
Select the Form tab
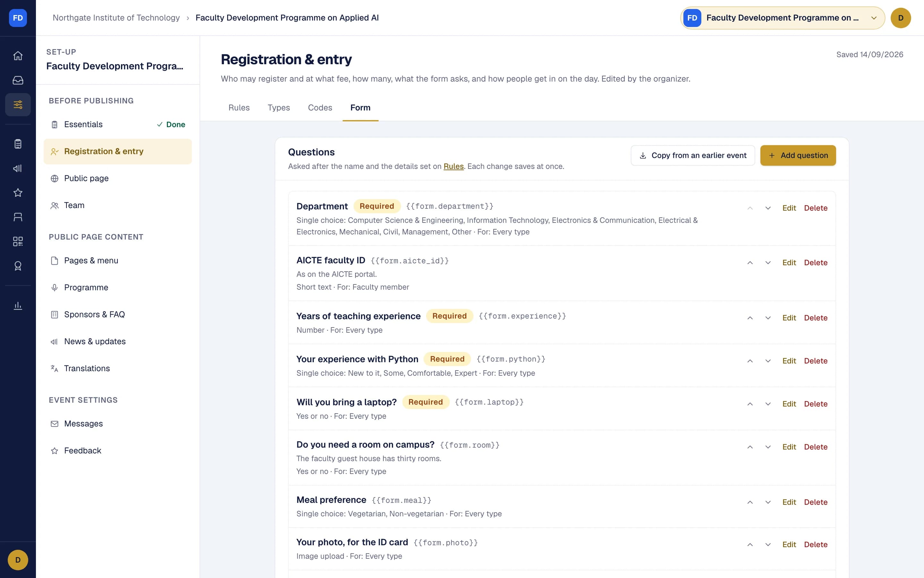click(360, 108)
